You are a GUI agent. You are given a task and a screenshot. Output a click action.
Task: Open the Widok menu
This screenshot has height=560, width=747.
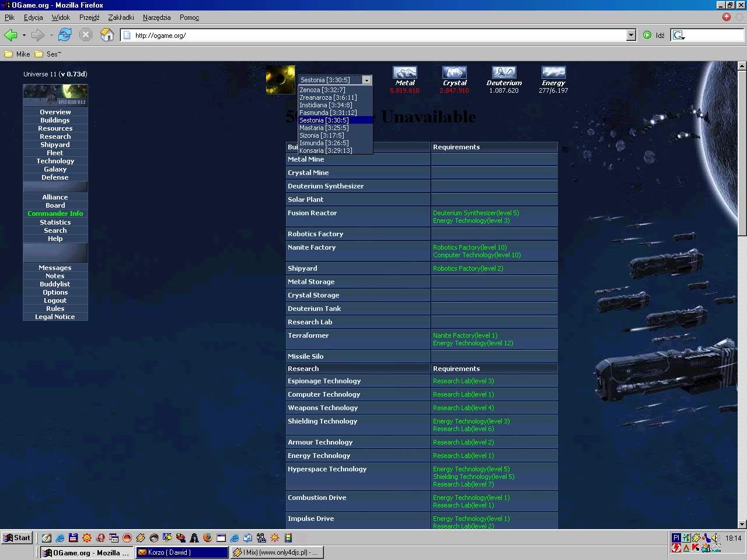(x=61, y=17)
